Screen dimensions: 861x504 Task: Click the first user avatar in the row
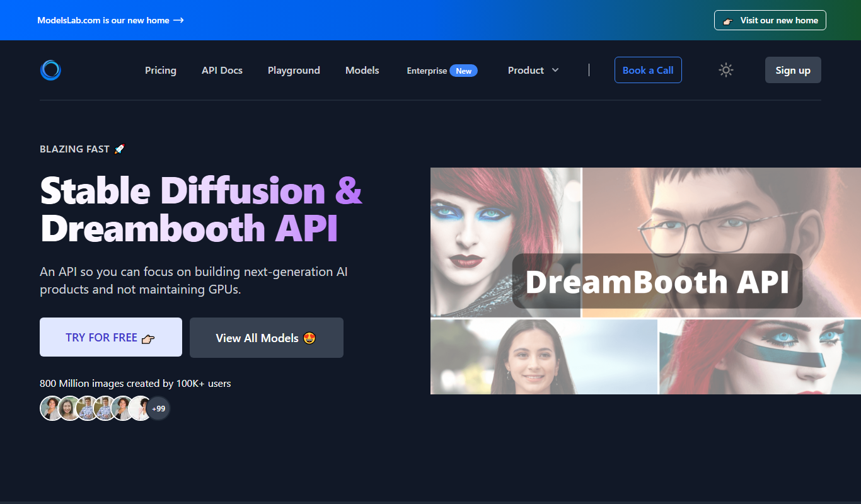pyautogui.click(x=51, y=408)
